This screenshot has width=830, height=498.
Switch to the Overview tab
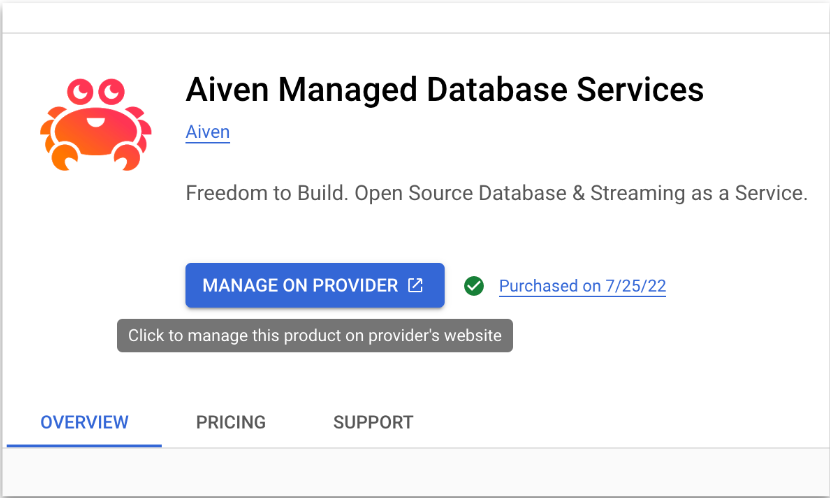84,422
